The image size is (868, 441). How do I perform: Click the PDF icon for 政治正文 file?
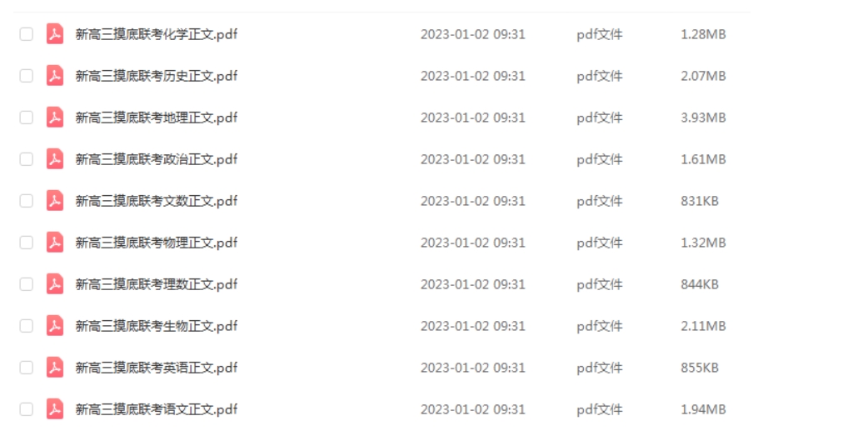[x=55, y=159]
